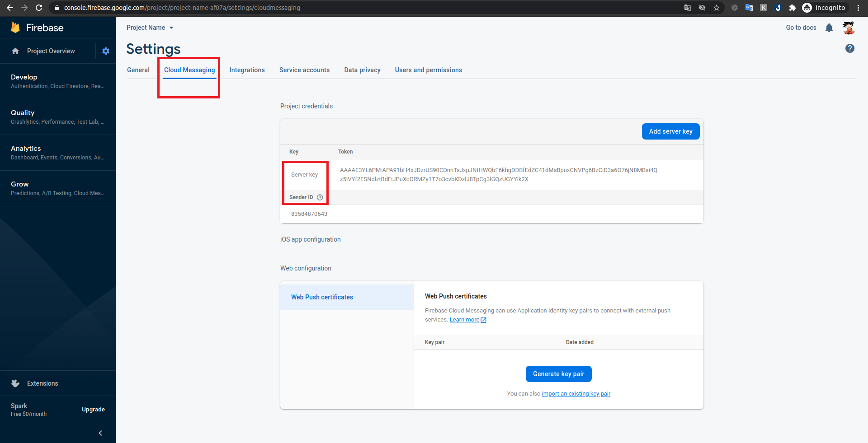Open the browser extensions puzzle icon
The width and height of the screenshot is (868, 443).
point(793,8)
